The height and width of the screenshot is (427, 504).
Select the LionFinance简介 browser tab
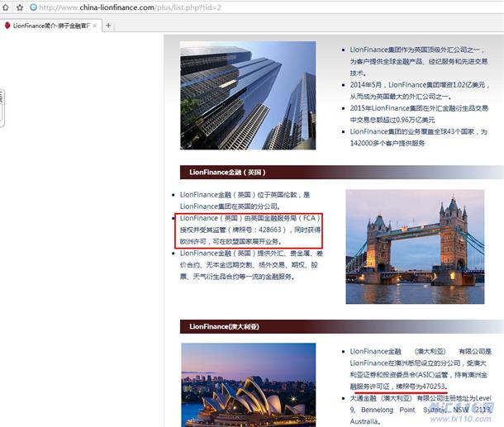50,26
